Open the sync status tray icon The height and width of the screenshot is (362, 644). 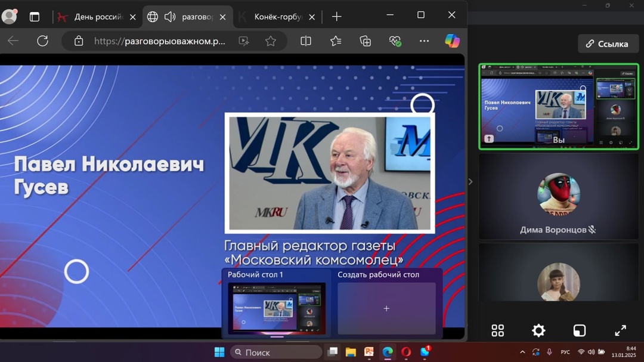click(x=535, y=352)
